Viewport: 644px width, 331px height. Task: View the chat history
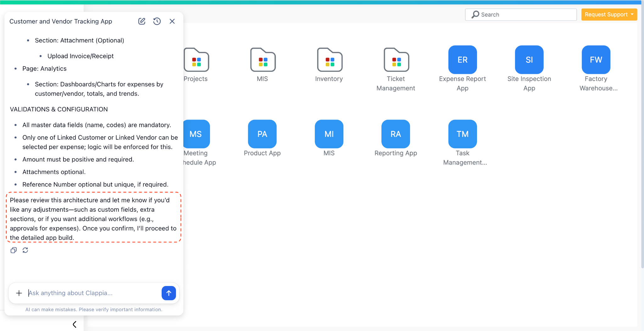[157, 21]
